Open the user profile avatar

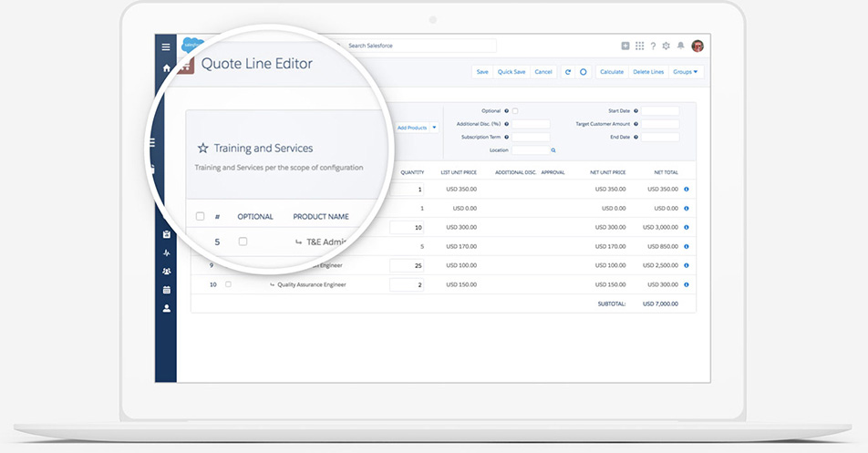point(697,46)
